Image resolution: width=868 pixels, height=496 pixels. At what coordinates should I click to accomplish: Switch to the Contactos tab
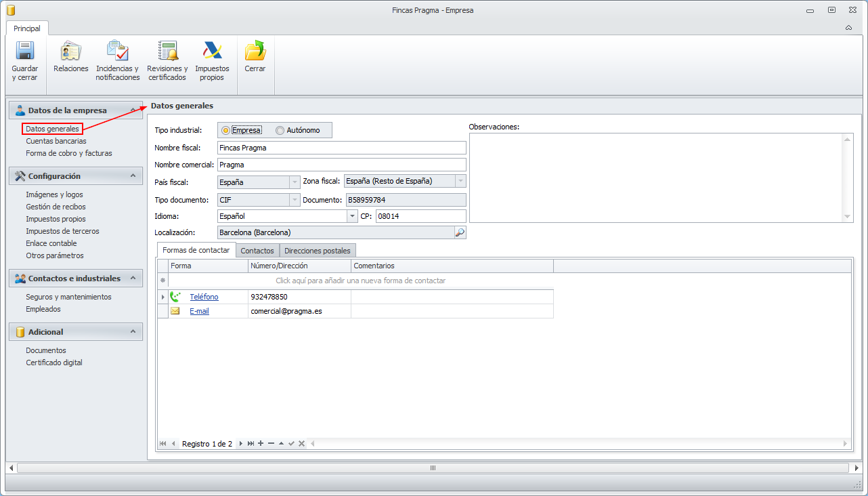pyautogui.click(x=257, y=251)
